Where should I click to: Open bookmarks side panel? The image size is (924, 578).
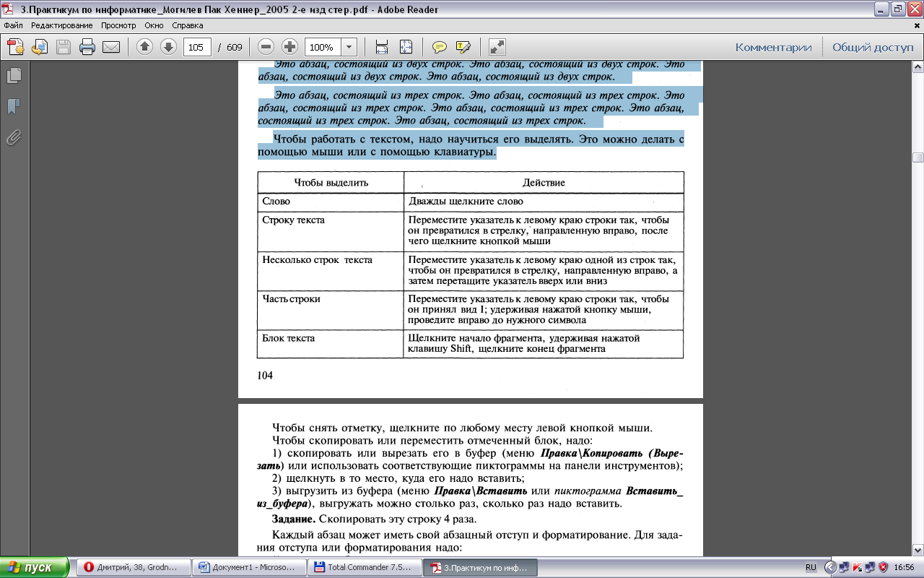(x=14, y=107)
